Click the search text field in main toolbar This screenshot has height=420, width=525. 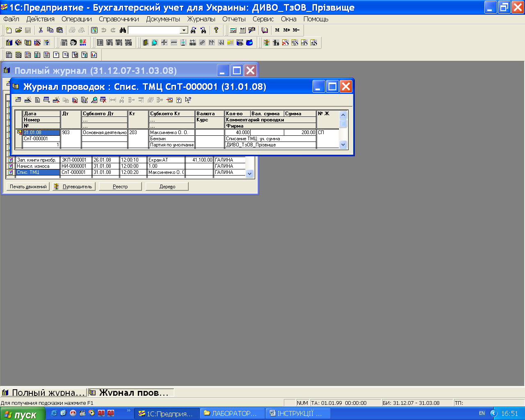coord(154,30)
